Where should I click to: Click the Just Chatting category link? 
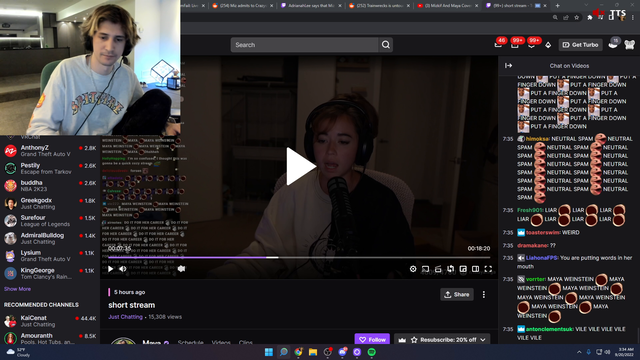click(x=125, y=317)
